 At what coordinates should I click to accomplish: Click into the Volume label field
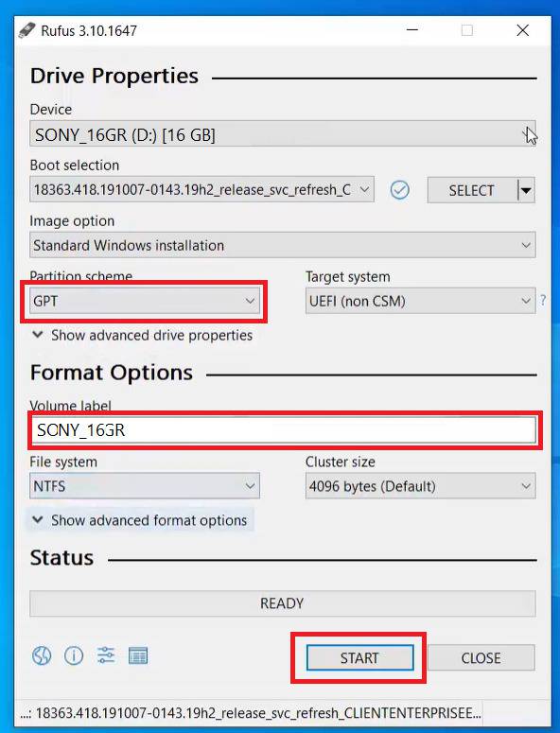coord(284,430)
